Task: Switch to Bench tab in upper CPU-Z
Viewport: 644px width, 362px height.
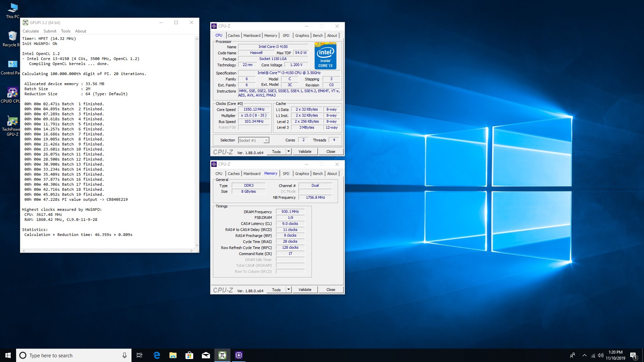Action: coord(318,36)
